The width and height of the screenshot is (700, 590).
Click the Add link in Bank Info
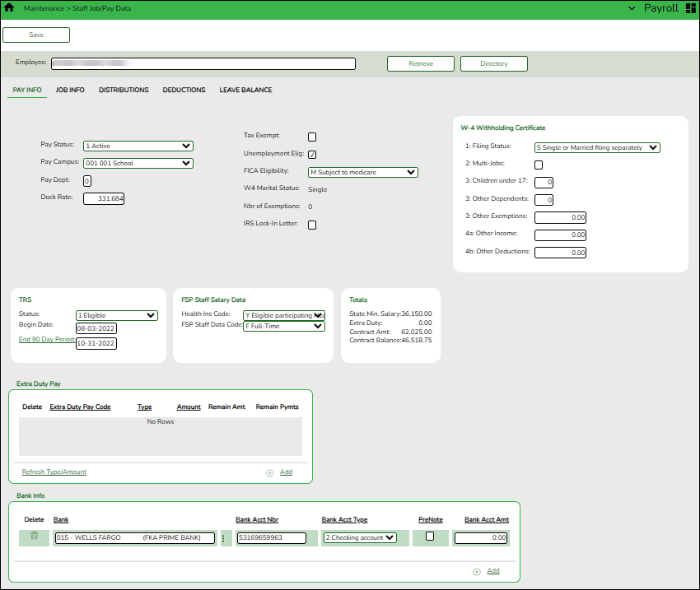493,571
